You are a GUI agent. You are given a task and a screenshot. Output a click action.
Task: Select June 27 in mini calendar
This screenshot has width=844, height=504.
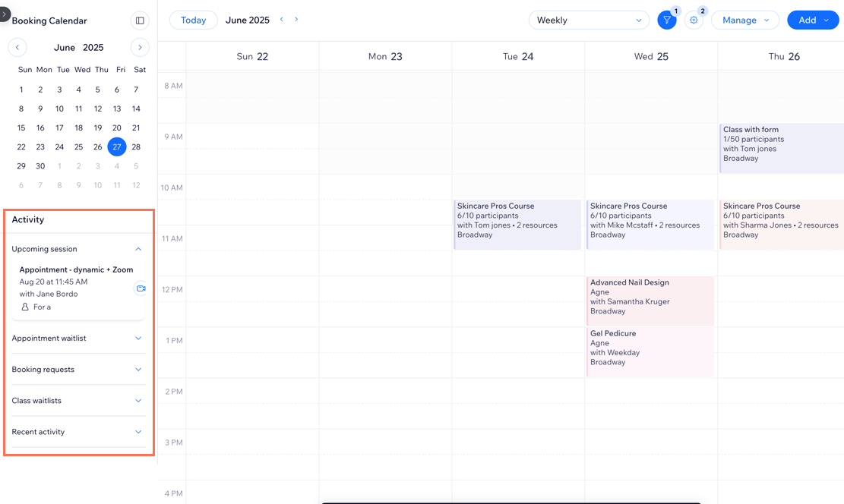click(x=117, y=147)
